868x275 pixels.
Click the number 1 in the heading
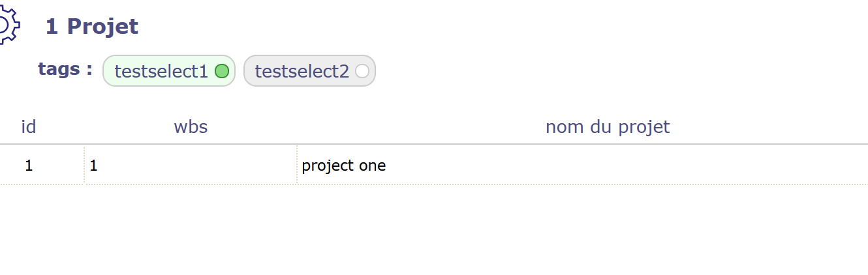[x=52, y=27]
